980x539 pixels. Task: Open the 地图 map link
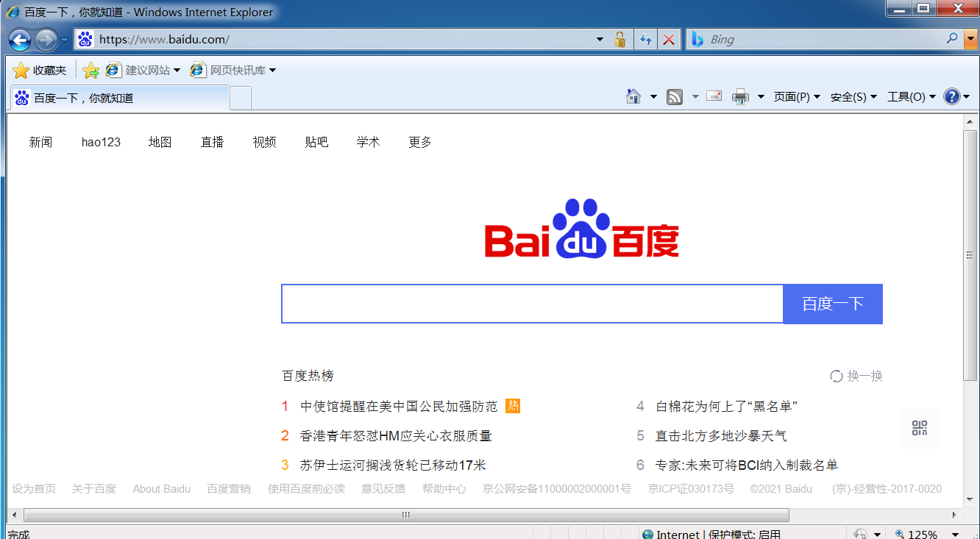160,142
